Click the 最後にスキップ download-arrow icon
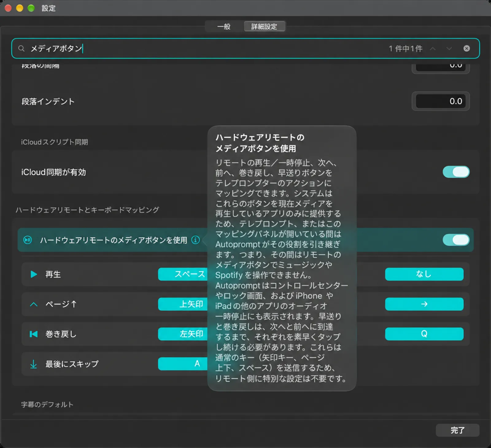 point(33,364)
